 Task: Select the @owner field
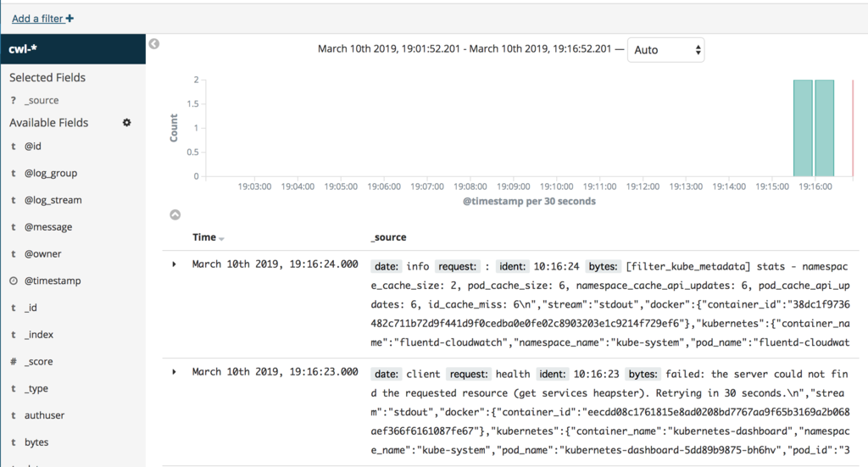point(42,254)
